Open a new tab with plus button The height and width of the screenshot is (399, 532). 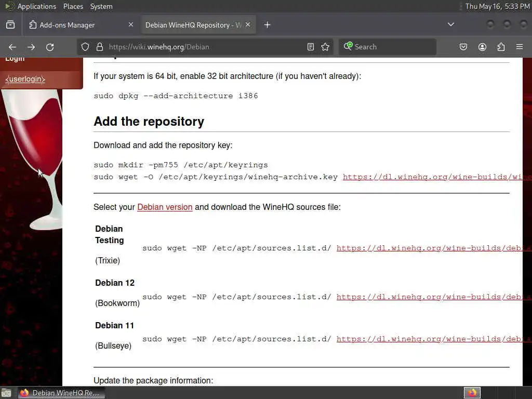tap(268, 25)
